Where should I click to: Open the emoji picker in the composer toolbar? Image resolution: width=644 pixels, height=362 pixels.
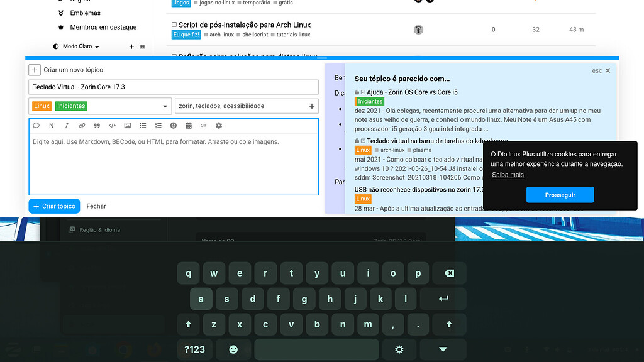pyautogui.click(x=174, y=126)
